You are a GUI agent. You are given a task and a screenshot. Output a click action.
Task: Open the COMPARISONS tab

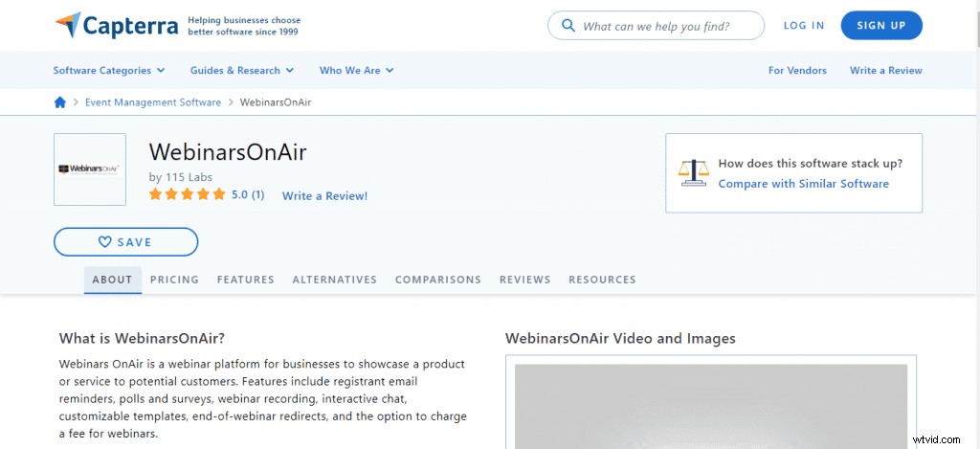[x=438, y=280]
